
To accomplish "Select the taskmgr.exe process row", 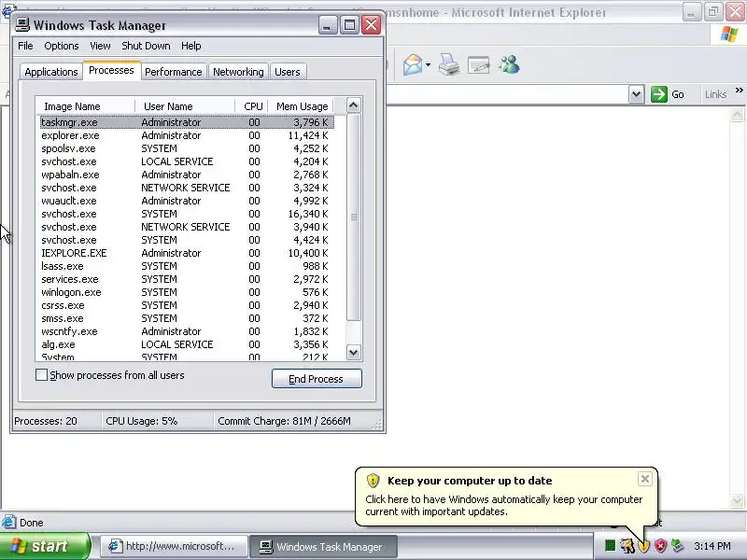I will click(188, 122).
